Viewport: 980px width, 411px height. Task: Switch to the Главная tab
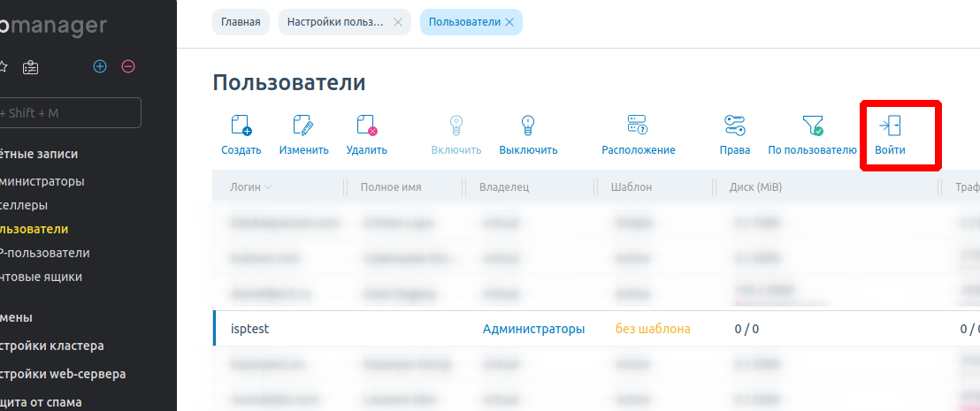pos(241,22)
